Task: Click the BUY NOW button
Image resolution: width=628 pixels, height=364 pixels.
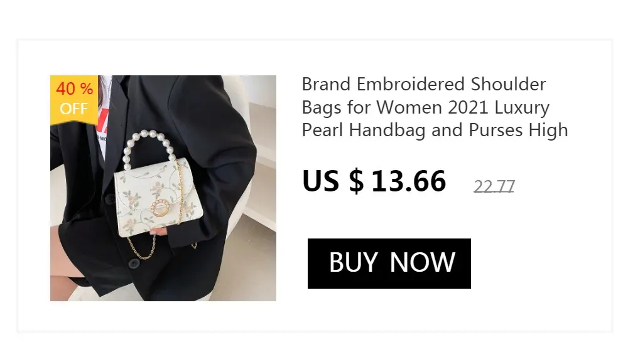Action: click(389, 264)
